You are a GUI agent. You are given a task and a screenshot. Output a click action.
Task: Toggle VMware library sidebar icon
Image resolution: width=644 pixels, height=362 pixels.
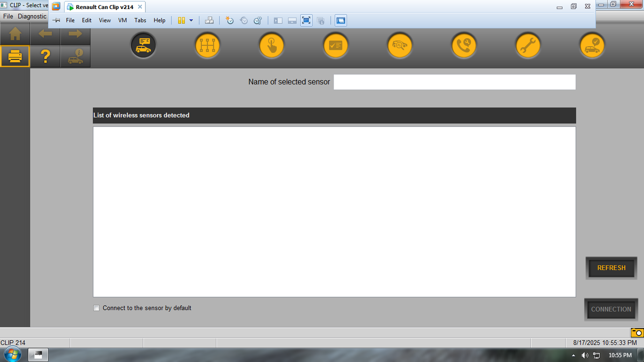[x=278, y=21]
